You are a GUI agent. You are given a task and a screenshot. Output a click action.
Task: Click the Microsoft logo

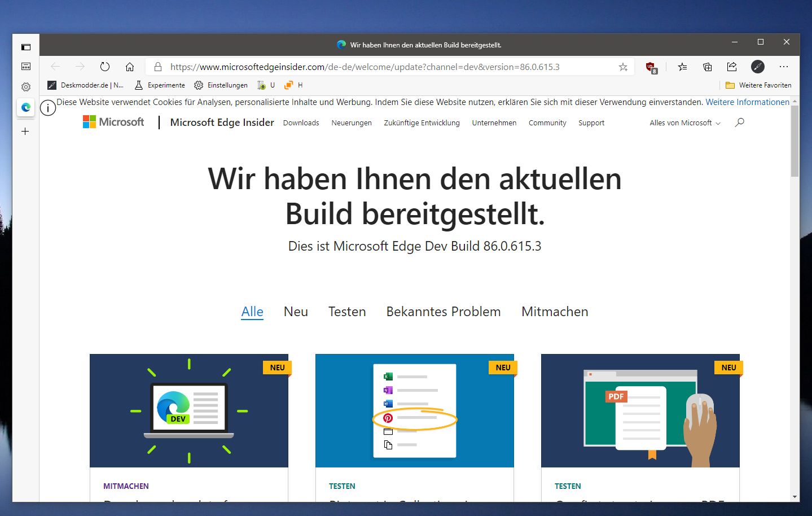point(113,122)
